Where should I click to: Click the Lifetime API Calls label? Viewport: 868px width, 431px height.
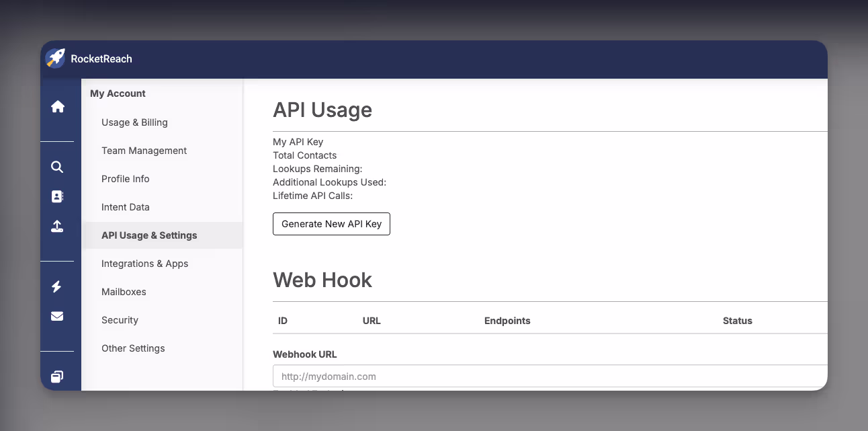click(312, 196)
